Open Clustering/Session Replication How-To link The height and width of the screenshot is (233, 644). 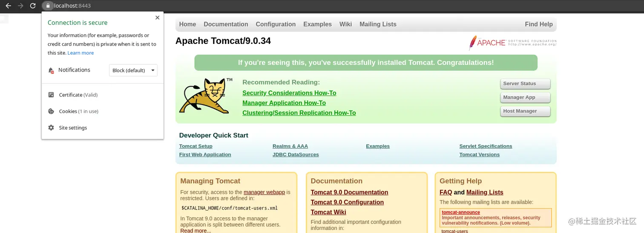pos(299,113)
